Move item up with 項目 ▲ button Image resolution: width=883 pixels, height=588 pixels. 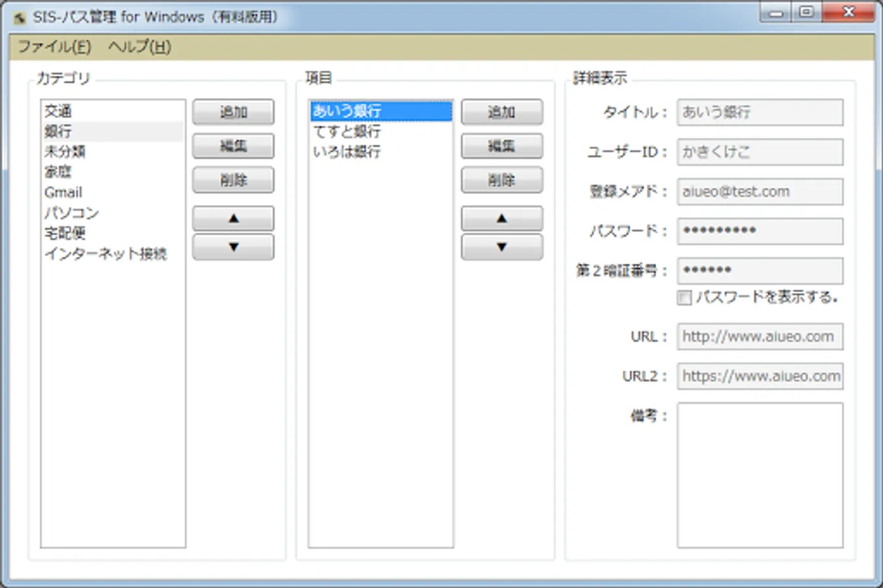coord(502,218)
